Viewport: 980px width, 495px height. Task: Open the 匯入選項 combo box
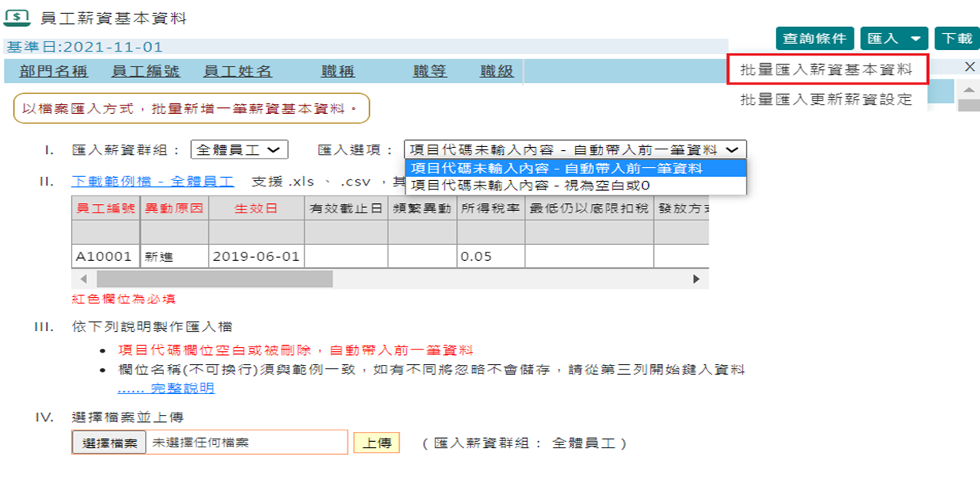coord(574,149)
